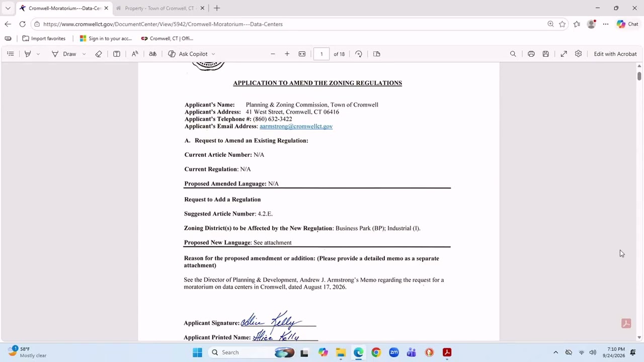Open the PDF table of contents panel

[x=10, y=54]
